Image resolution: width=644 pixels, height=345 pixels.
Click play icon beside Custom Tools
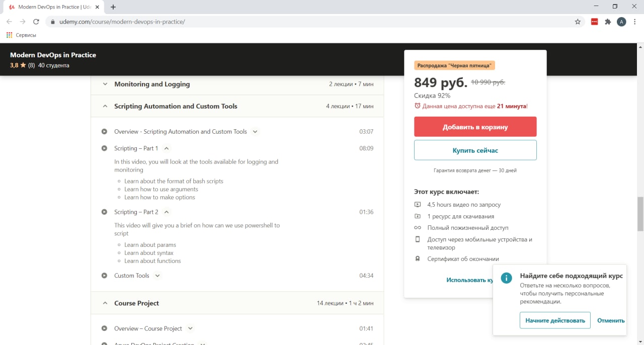point(104,276)
